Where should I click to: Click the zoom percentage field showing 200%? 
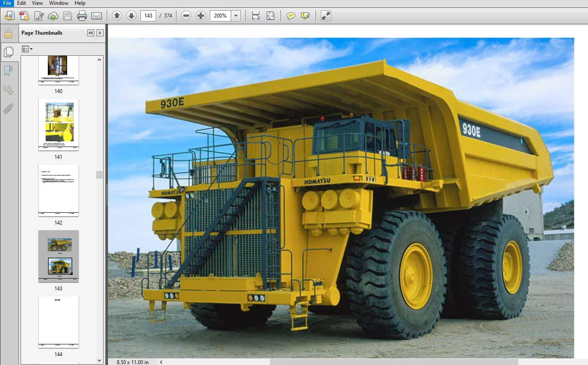[x=221, y=16]
